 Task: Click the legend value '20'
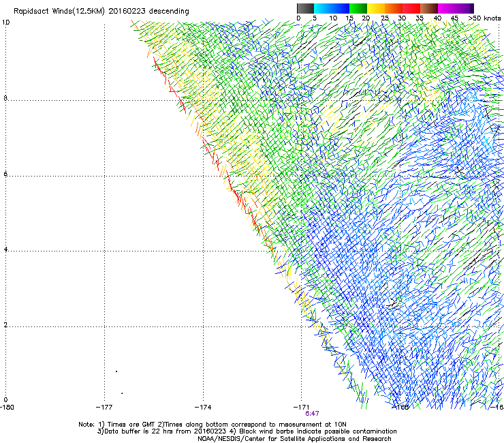(366, 18)
